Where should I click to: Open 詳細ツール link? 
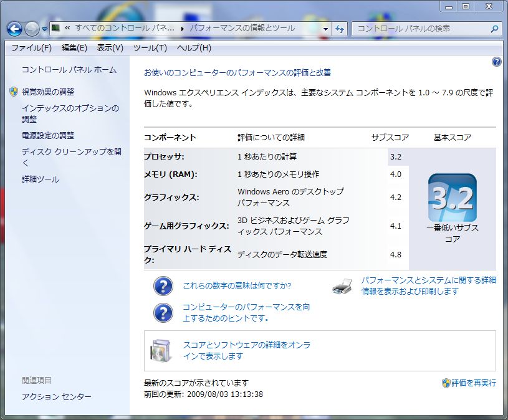(x=41, y=179)
